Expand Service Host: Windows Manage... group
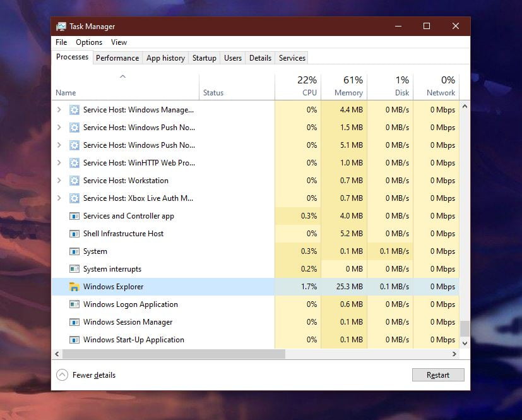Viewport: 522px width, 420px height. coord(59,110)
